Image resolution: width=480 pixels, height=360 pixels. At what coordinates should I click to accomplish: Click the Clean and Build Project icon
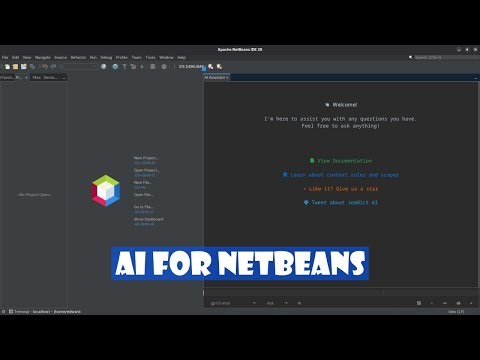[x=133, y=67]
